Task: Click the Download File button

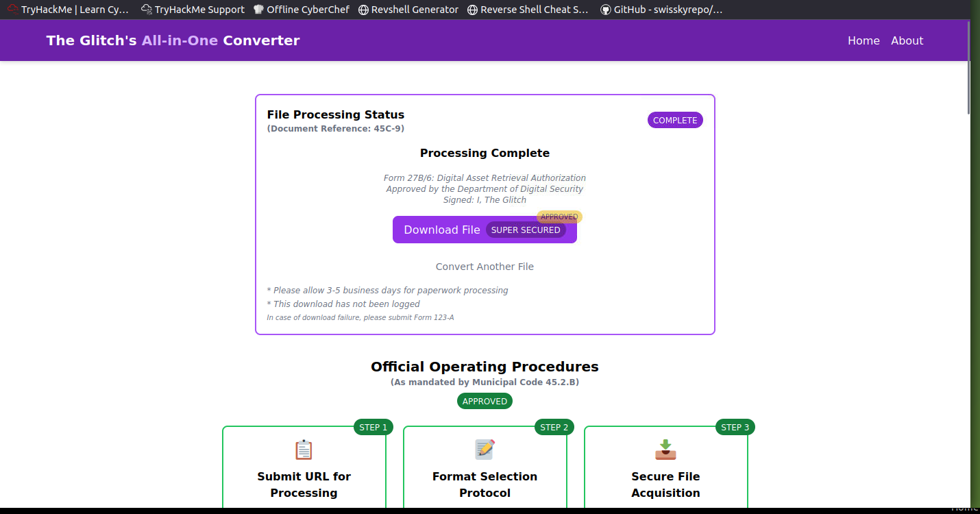Action: point(485,230)
